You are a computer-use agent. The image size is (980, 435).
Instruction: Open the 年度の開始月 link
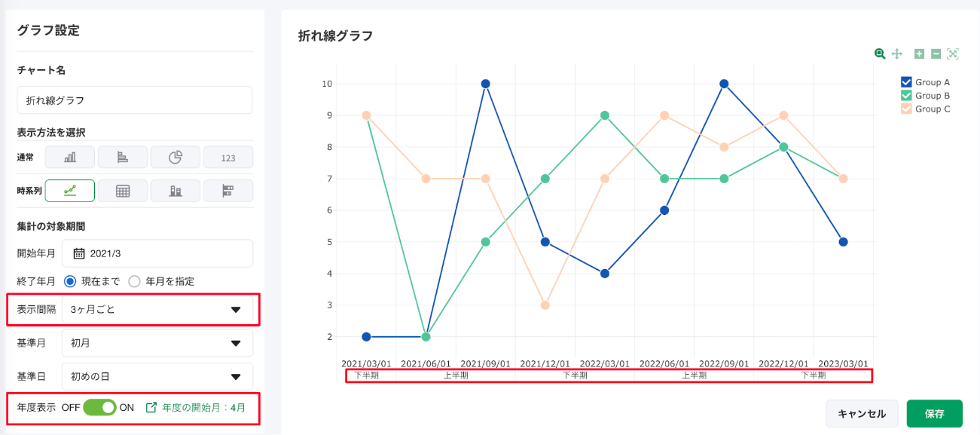pos(200,407)
